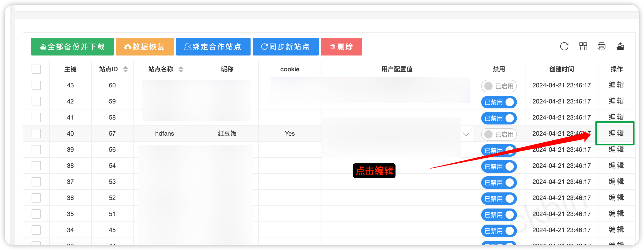
Task: Click the Yes cookie cell
Action: pos(290,134)
